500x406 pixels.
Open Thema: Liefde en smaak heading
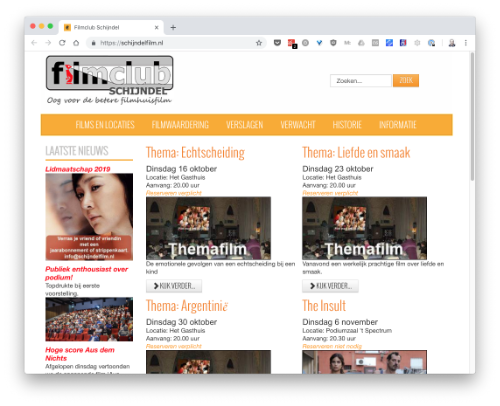tap(356, 153)
